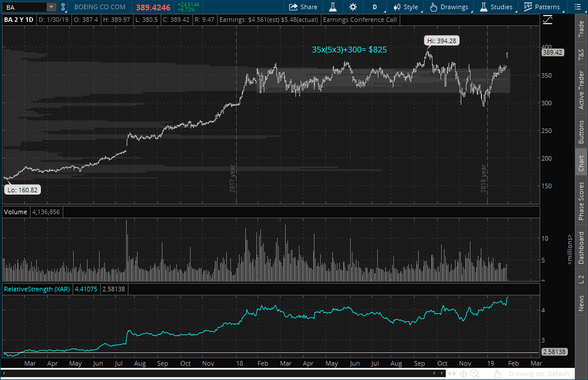
Task: Open the list menu icon at top right
Action: (x=577, y=7)
